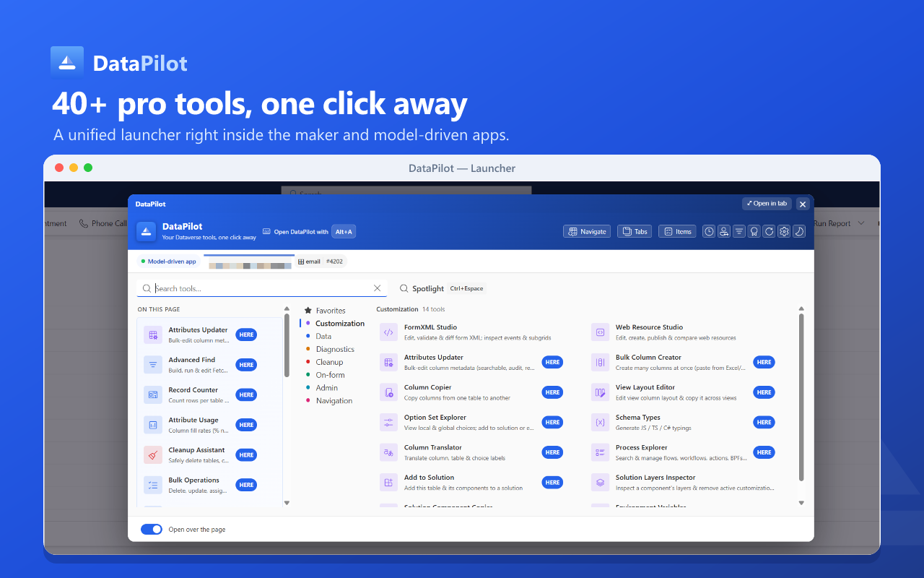Click the filter lines icon in header

click(739, 231)
